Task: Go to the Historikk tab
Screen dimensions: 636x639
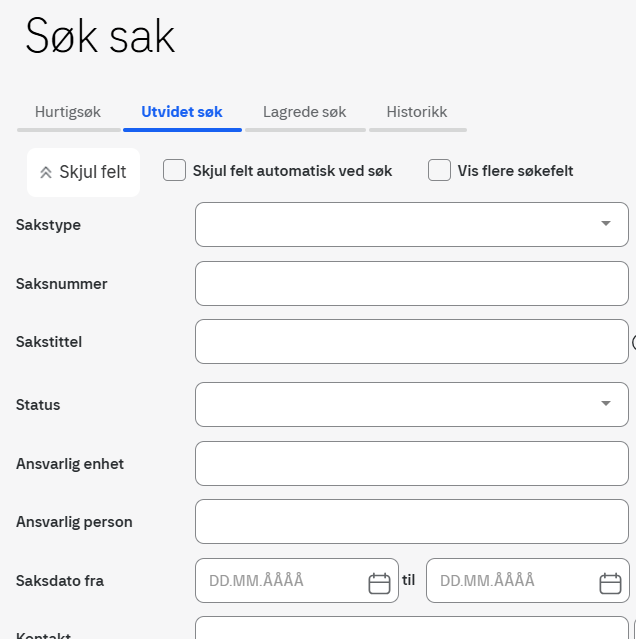Action: (417, 112)
